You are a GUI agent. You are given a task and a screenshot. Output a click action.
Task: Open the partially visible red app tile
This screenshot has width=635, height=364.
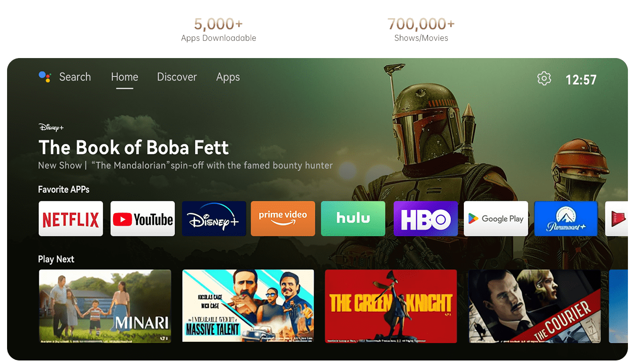616,219
